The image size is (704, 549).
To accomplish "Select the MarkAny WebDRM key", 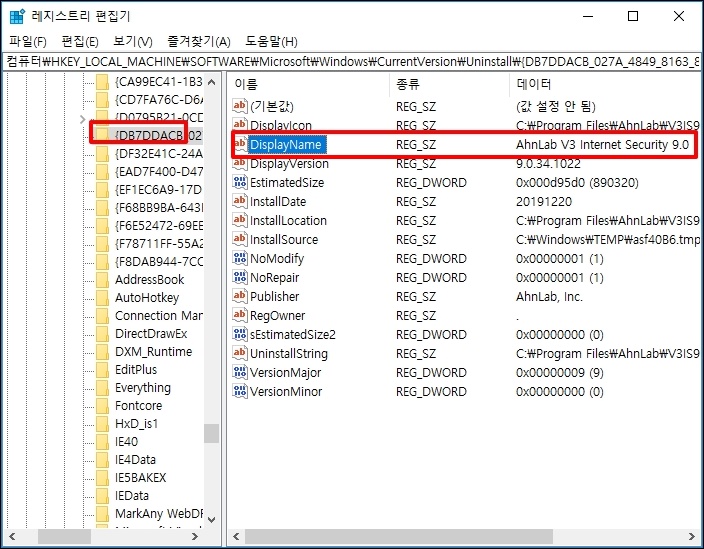I will pos(159,513).
